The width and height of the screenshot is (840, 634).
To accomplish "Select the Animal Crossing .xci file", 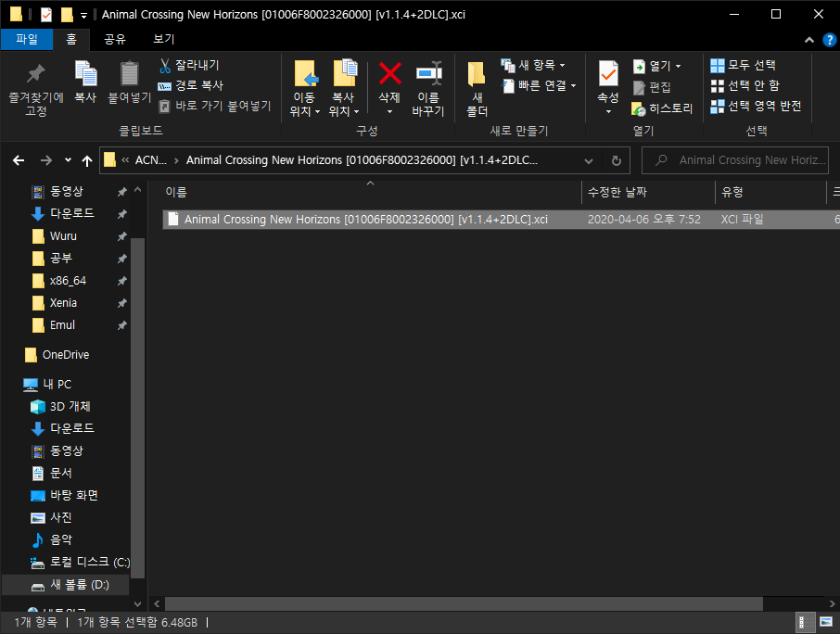I will [x=501, y=220].
